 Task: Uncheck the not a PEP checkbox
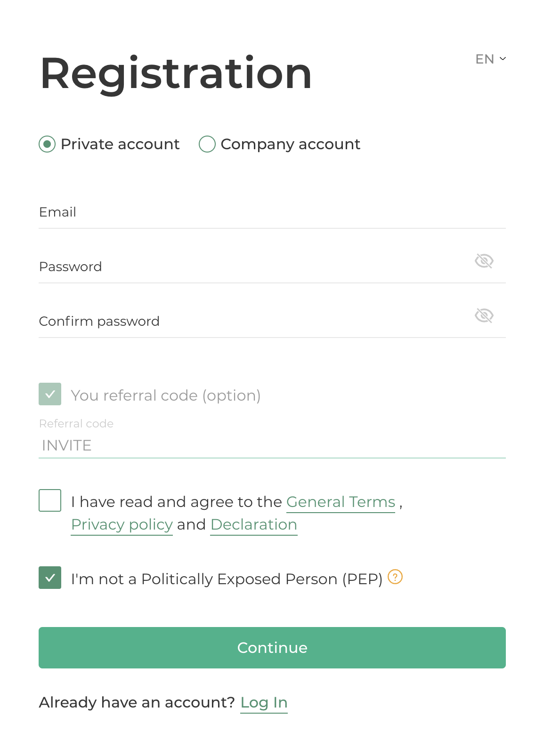(x=50, y=578)
